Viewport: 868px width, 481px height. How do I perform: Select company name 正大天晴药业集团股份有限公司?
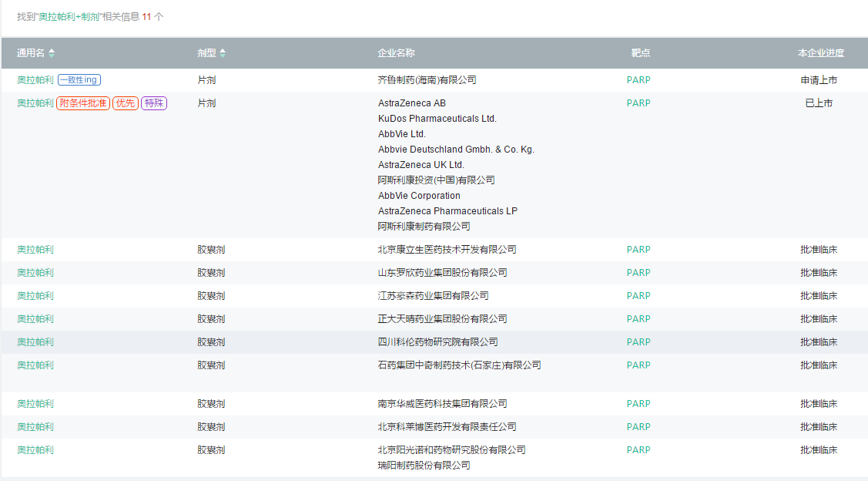coord(442,319)
